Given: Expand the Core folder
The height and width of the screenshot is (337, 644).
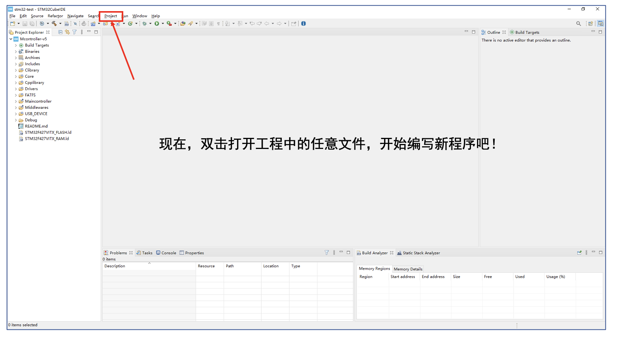Looking at the screenshot, I should coord(16,77).
